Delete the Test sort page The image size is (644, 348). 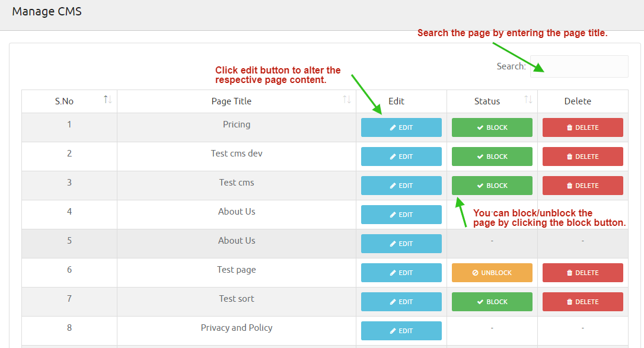(x=582, y=302)
